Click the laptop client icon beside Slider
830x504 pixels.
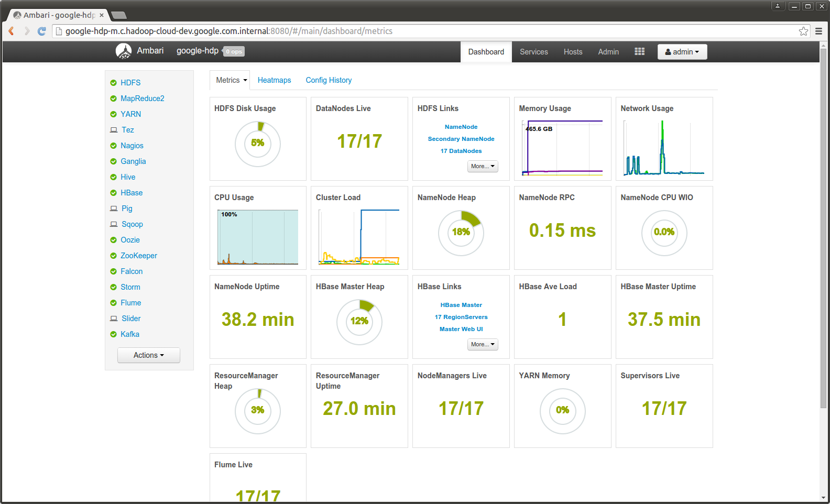coord(114,319)
